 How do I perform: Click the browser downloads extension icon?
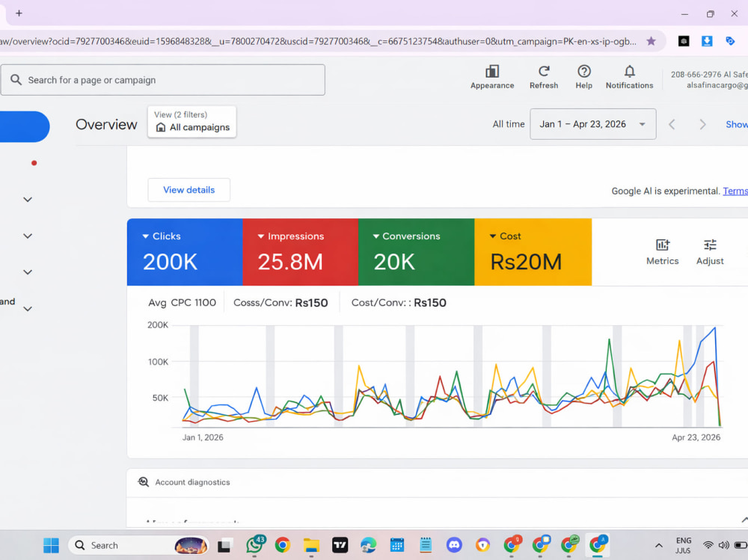click(x=707, y=41)
